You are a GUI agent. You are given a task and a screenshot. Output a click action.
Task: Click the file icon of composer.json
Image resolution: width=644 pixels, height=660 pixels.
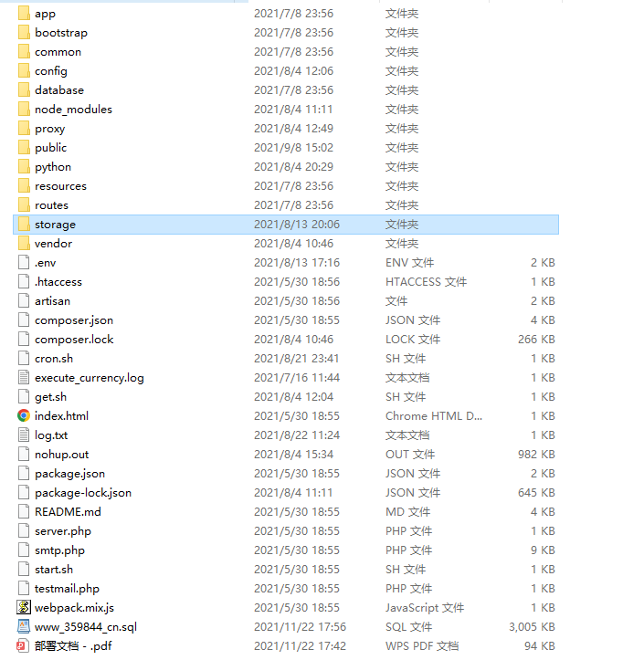[x=24, y=320]
